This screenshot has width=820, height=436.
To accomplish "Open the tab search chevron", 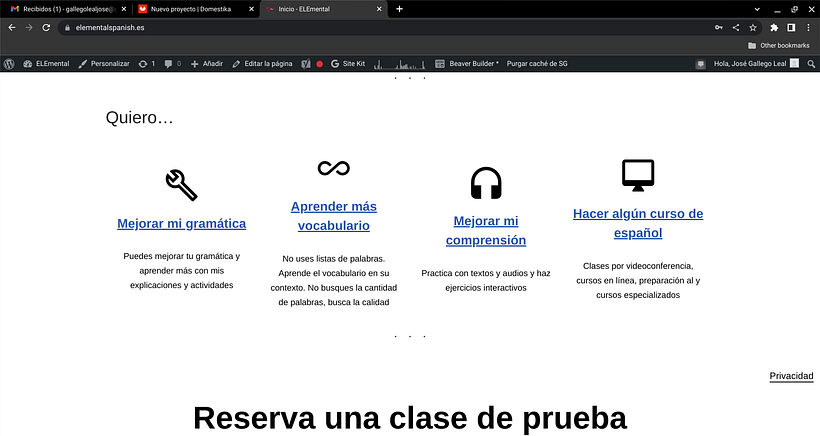I will click(757, 9).
